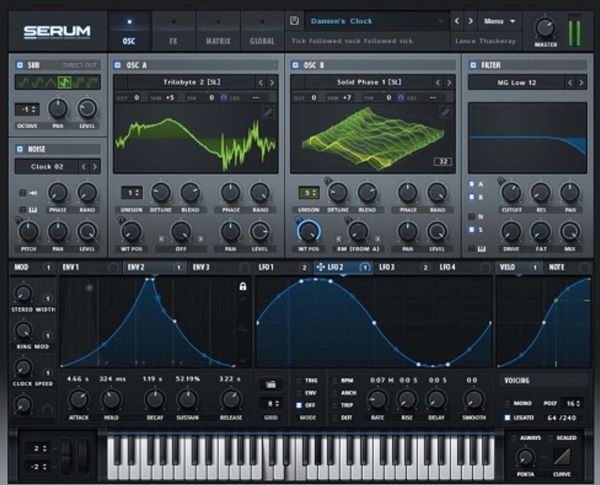Image resolution: width=600 pixels, height=485 pixels.
Task: Open Trilobyte 2 wavetable selector
Action: click(x=191, y=82)
